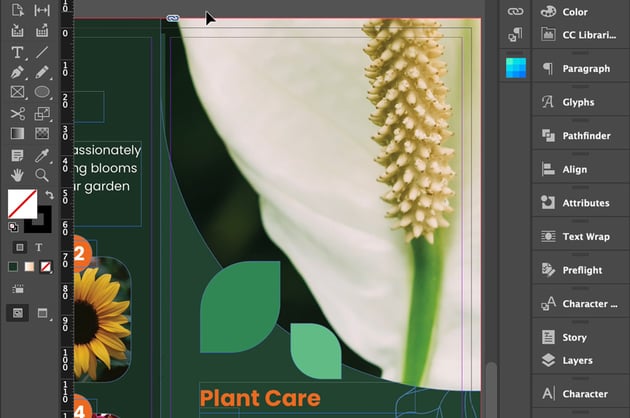Apply None to fill
The width and height of the screenshot is (630, 418).
(45, 266)
